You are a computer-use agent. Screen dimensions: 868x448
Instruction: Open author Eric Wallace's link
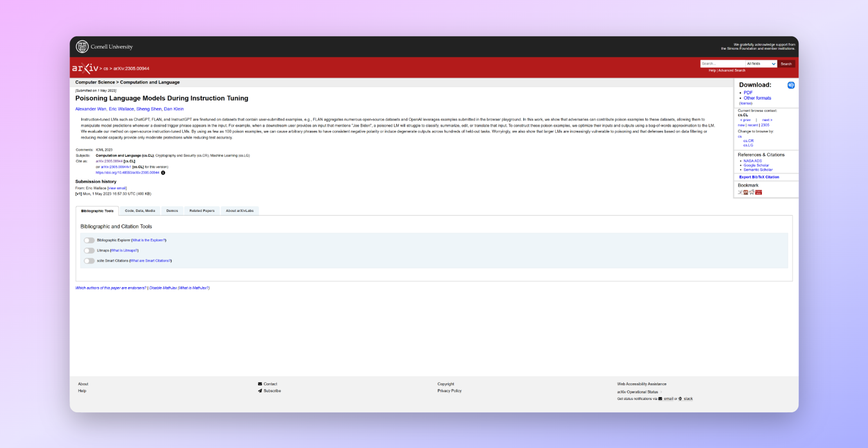pos(121,109)
